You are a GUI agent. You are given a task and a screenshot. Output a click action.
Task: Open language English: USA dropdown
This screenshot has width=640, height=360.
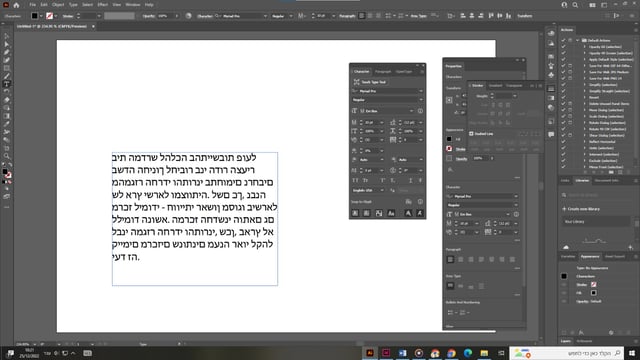point(382,190)
